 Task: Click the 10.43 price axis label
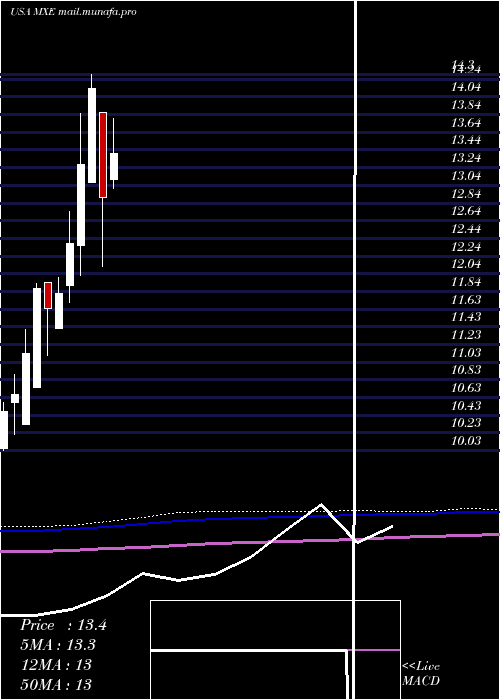click(x=466, y=405)
